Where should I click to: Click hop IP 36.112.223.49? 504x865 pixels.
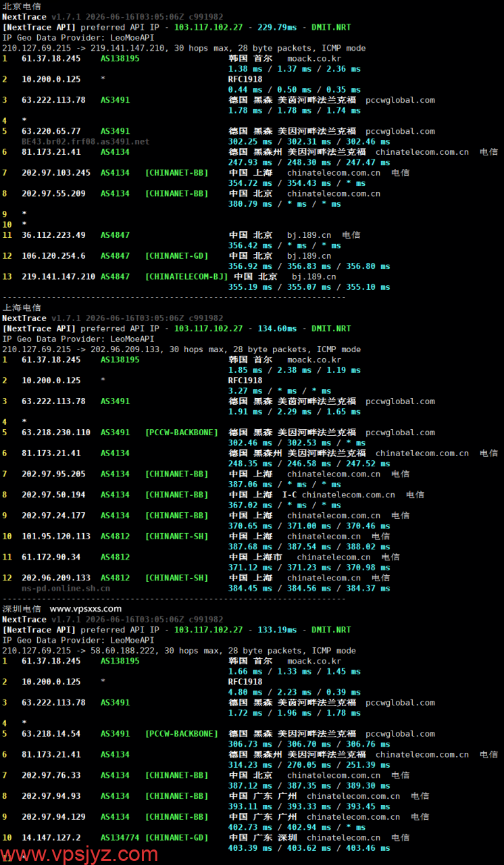pyautogui.click(x=53, y=235)
